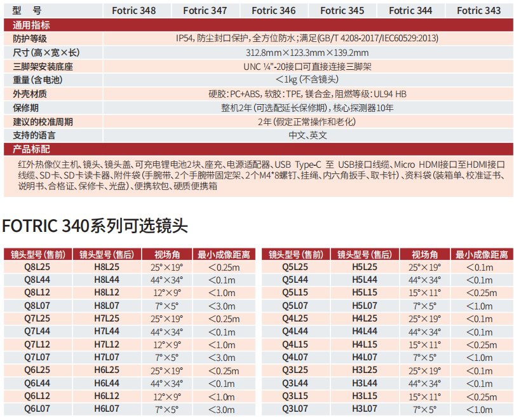Select the H7L44 lens model cell
Screen dimensions: 514x420
(106, 332)
